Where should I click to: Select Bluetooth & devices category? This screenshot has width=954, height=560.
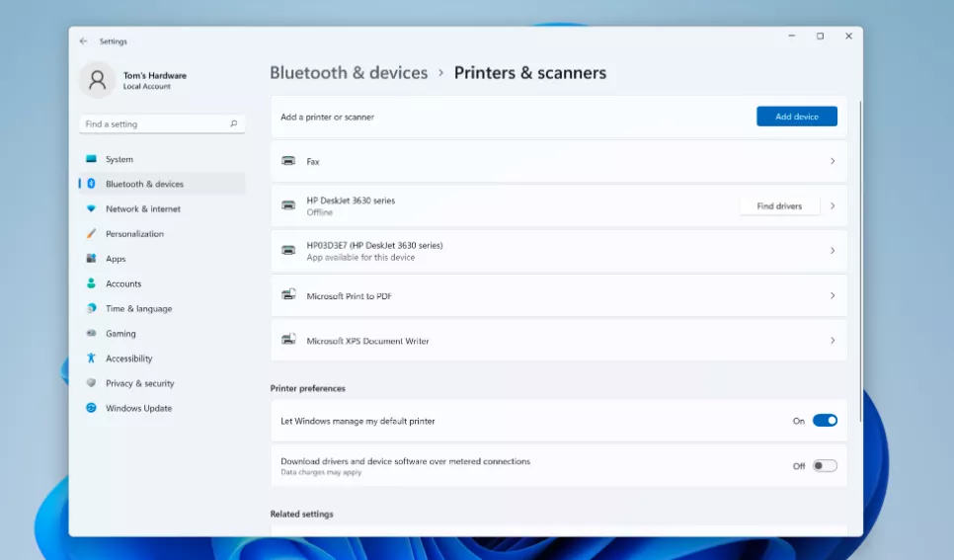tap(162, 184)
